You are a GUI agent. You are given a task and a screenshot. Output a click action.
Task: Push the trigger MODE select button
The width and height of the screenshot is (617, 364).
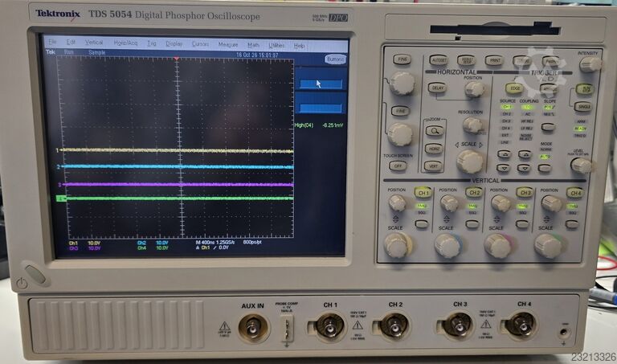point(545,169)
